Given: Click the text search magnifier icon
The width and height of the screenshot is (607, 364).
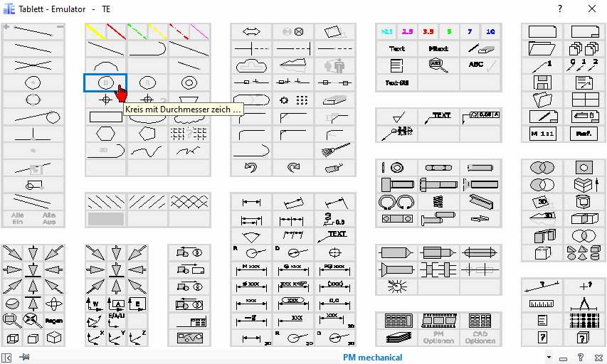Looking at the screenshot, I should (438, 65).
